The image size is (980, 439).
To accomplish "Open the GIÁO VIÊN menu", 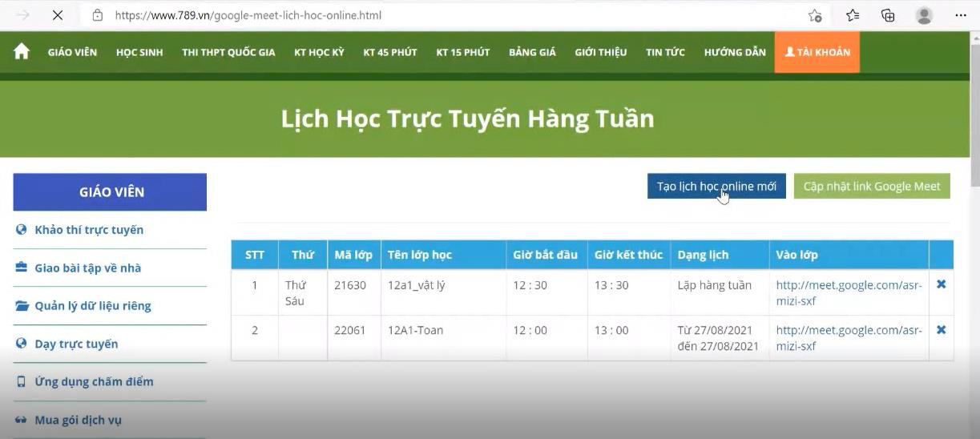I will click(x=72, y=52).
